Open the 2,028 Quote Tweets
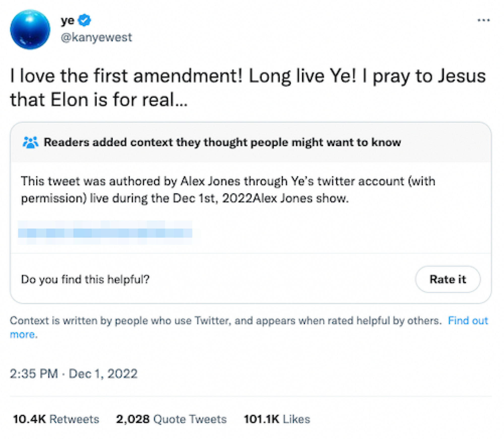Screen dimensions: 504x439 point(171,419)
